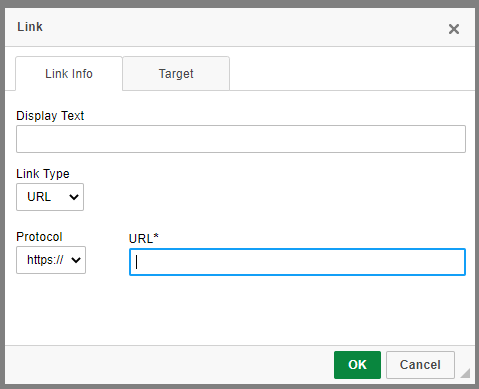
Task: Click the Display Text label
Action: coord(50,116)
